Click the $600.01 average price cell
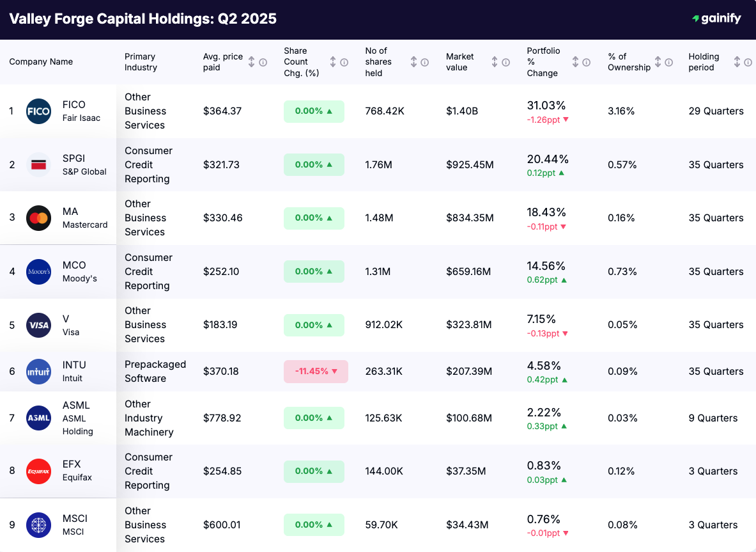This screenshot has height=552, width=756. tap(222, 525)
